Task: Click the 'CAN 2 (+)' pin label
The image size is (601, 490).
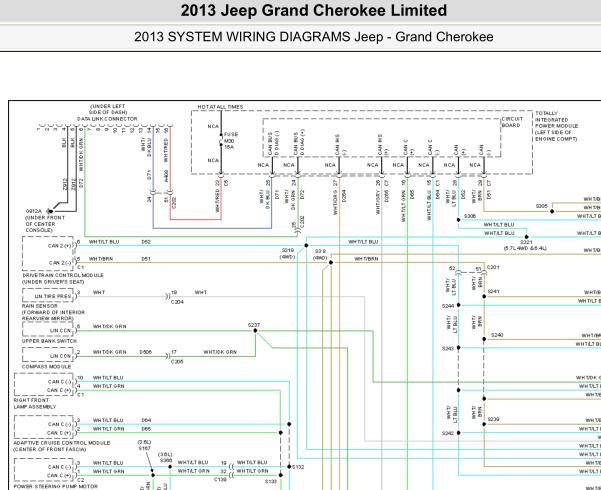Action: (x=60, y=246)
